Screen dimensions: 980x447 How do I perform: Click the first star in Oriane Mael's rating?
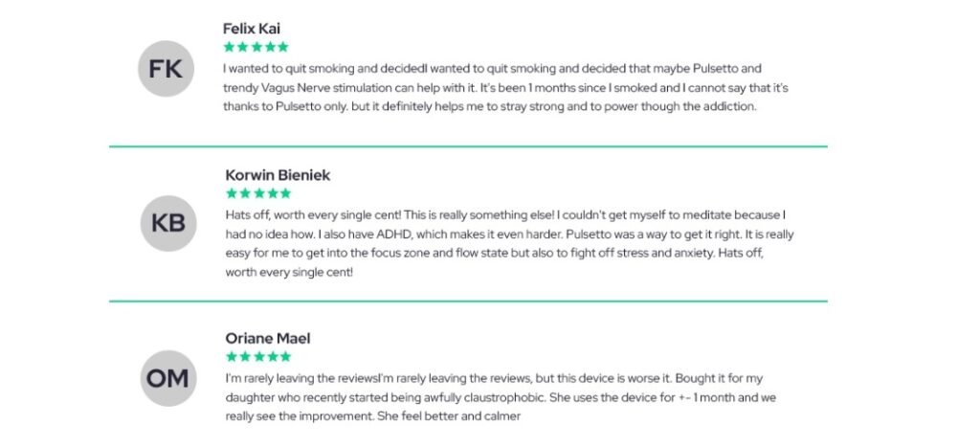point(231,356)
